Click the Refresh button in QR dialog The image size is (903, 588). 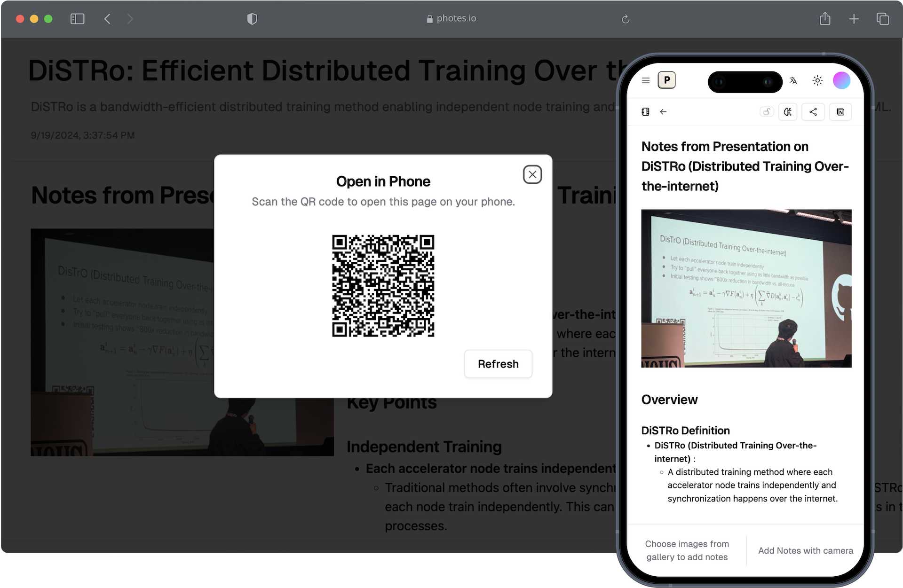498,363
